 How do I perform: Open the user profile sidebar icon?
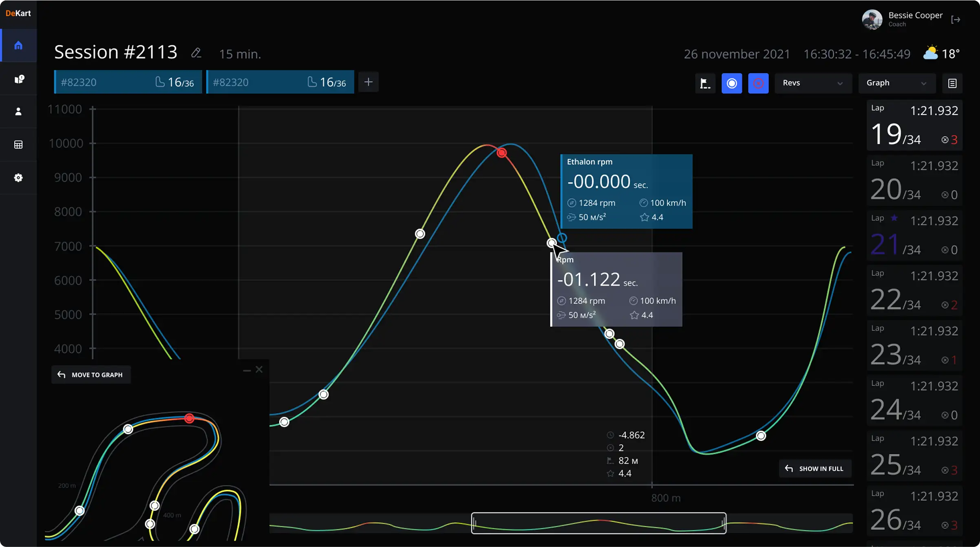click(x=18, y=112)
